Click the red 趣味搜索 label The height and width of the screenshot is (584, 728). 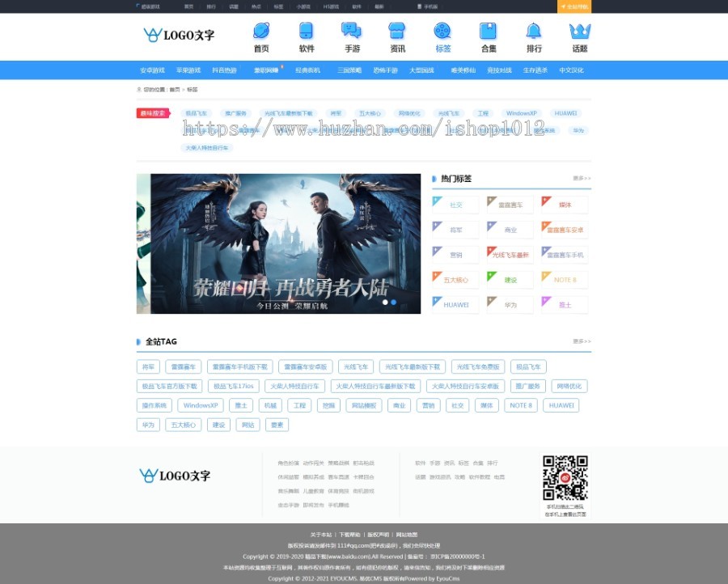coord(153,112)
